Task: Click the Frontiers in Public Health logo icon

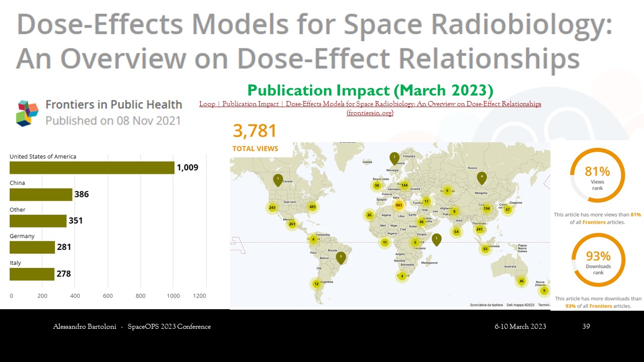Action: coord(28,113)
